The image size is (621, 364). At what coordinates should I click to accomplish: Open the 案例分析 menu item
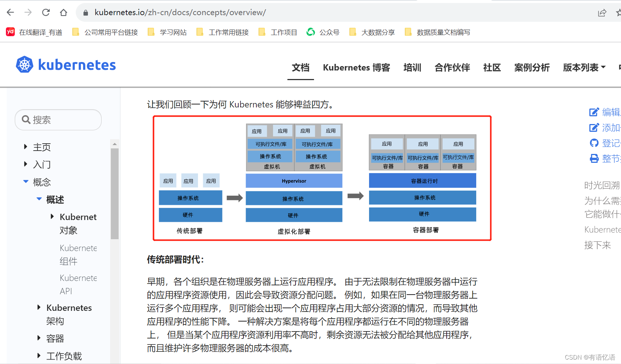532,68
